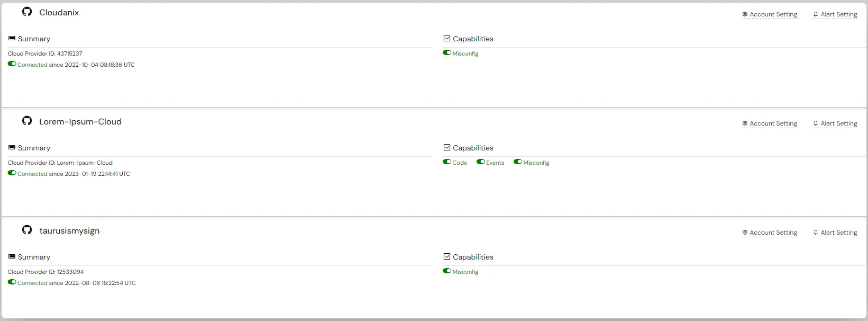
Task: Open Alert Setting for Cloudanix
Action: tap(835, 14)
